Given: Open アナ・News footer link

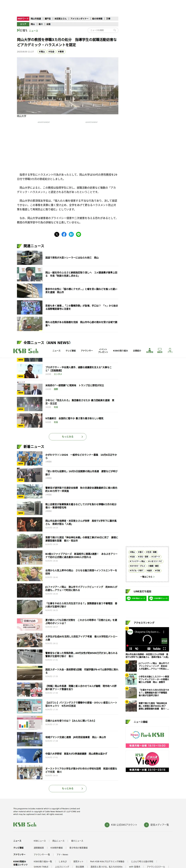Looking at the screenshot, I should pyautogui.click(x=62, y=855).
